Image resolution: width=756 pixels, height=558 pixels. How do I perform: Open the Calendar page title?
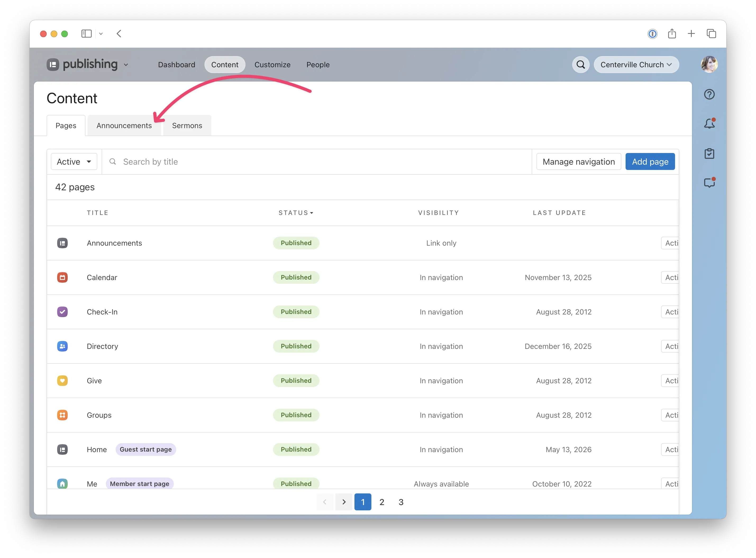[102, 278]
